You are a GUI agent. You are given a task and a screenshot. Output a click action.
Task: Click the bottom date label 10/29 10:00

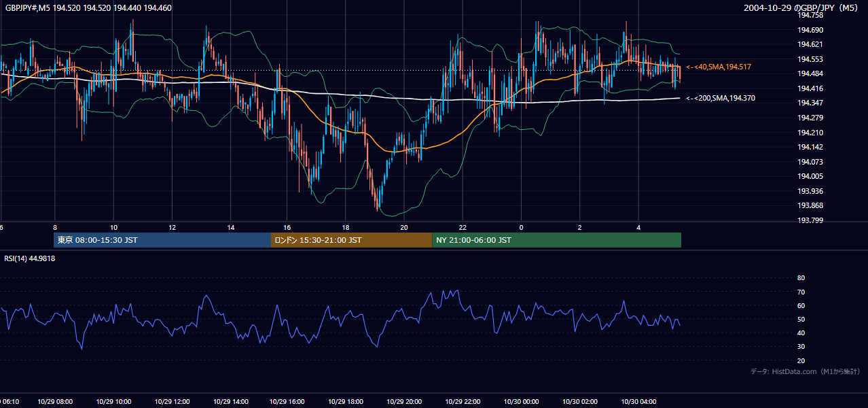pyautogui.click(x=113, y=402)
